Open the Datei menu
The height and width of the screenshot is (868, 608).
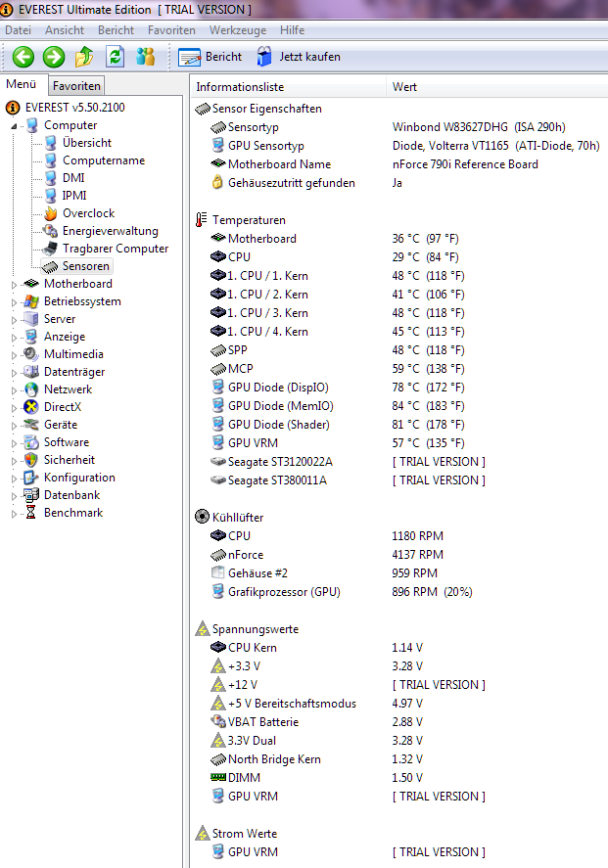[x=19, y=30]
